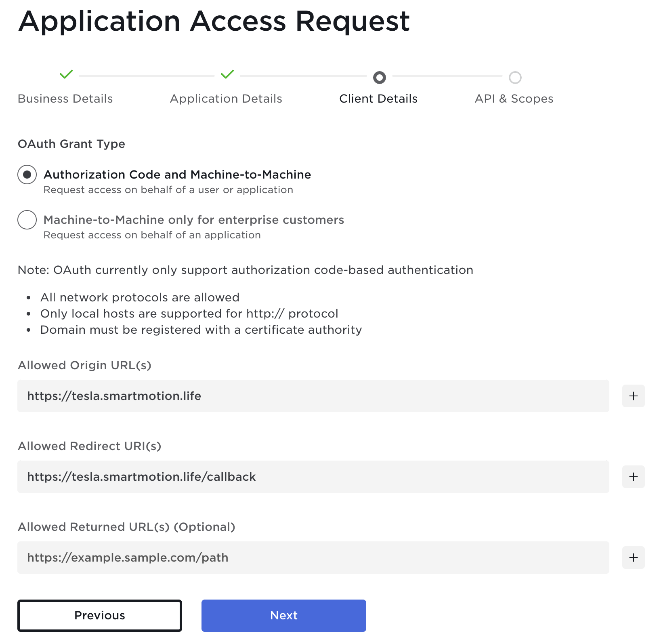Click the Allowed Origin URL input field

(313, 396)
